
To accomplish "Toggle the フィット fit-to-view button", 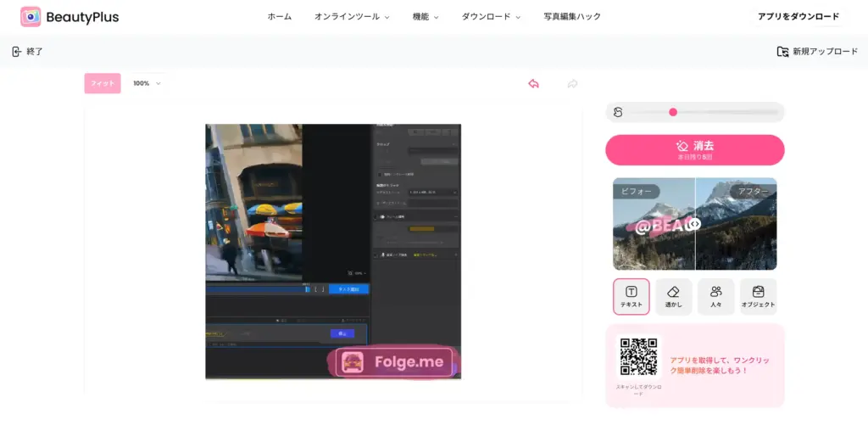I will click(103, 83).
